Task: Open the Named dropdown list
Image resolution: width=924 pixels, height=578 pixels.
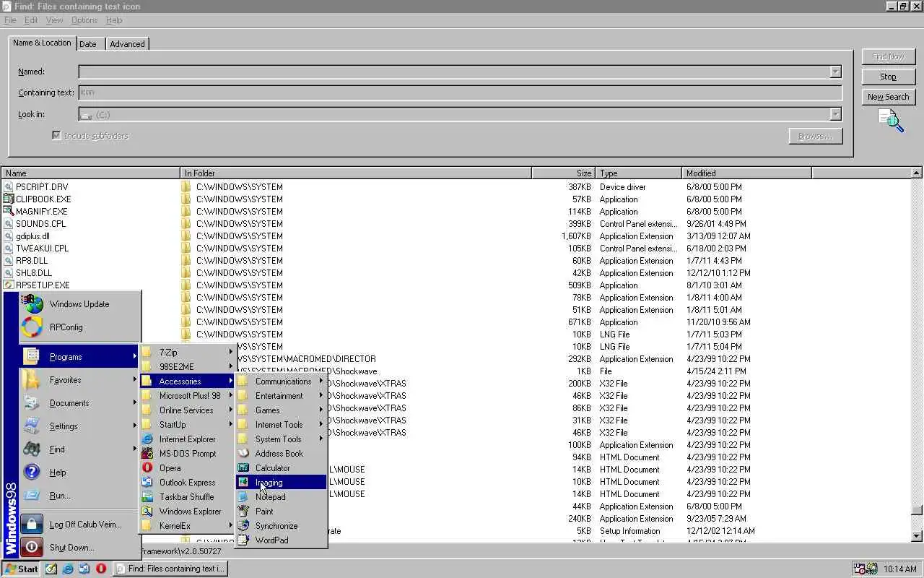Action: pos(835,72)
